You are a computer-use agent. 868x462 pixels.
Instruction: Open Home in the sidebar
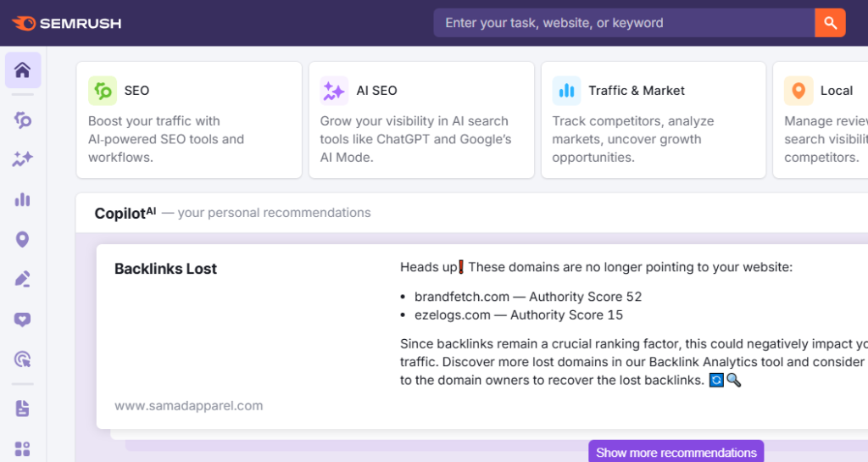[x=23, y=70]
